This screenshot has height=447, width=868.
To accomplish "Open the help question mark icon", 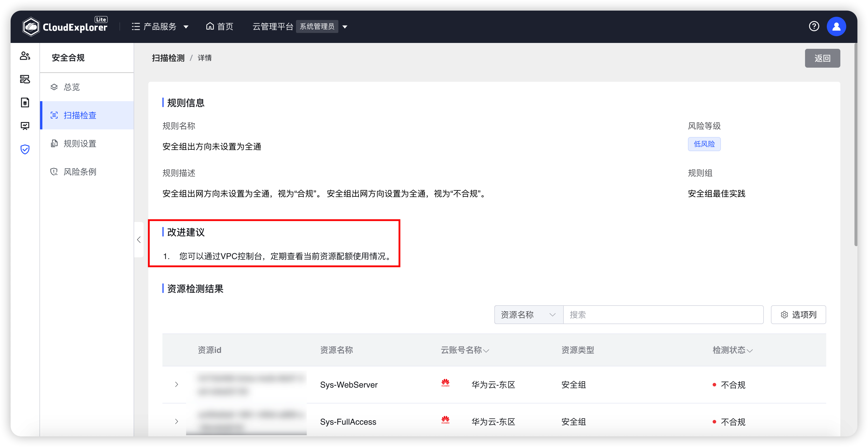I will tap(814, 26).
